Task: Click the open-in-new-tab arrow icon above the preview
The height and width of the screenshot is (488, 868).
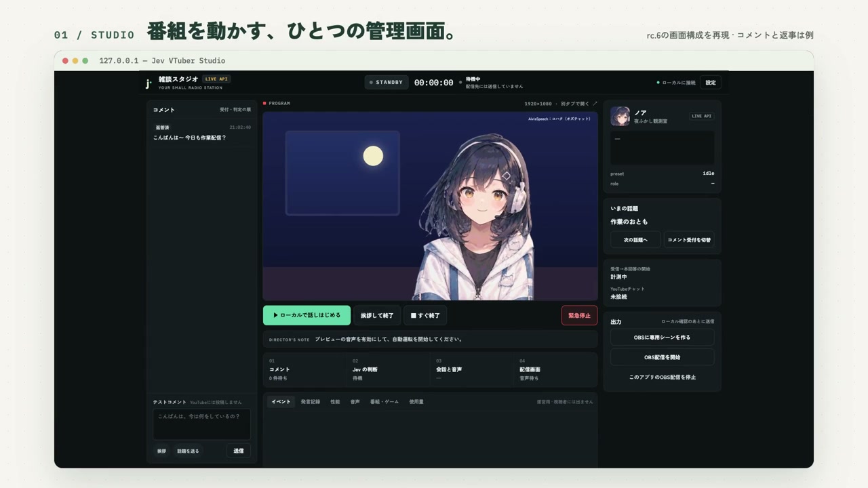Action: pyautogui.click(x=595, y=104)
